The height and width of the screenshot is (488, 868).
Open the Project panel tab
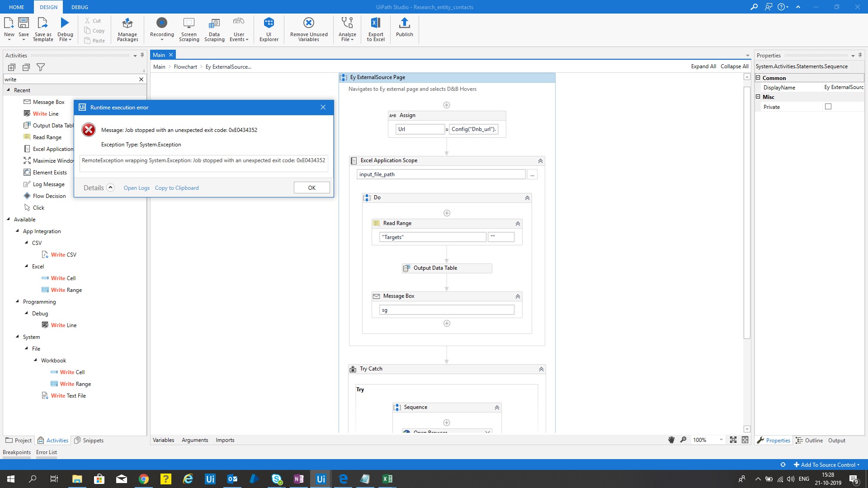(x=19, y=440)
